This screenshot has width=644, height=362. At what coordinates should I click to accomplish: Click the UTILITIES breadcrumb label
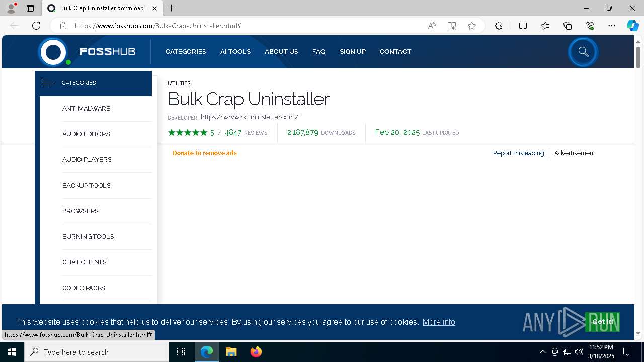tap(179, 83)
